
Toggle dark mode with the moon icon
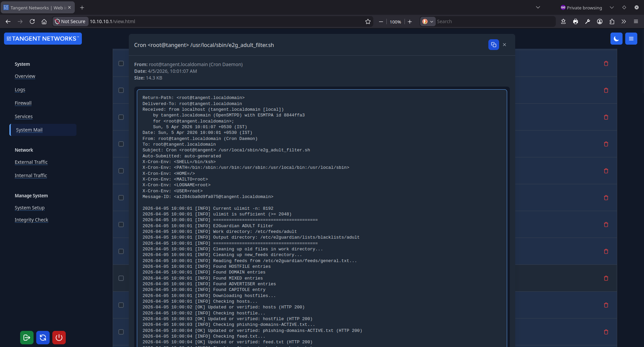pos(616,39)
